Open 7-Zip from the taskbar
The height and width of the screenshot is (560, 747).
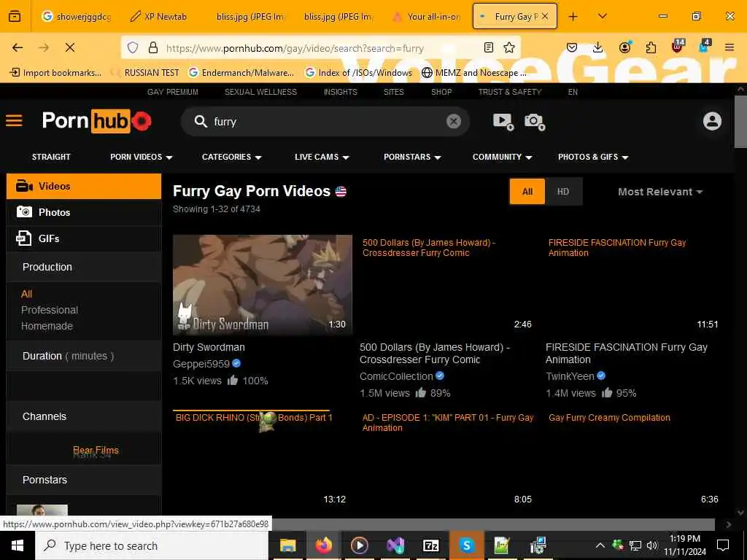tap(430, 545)
